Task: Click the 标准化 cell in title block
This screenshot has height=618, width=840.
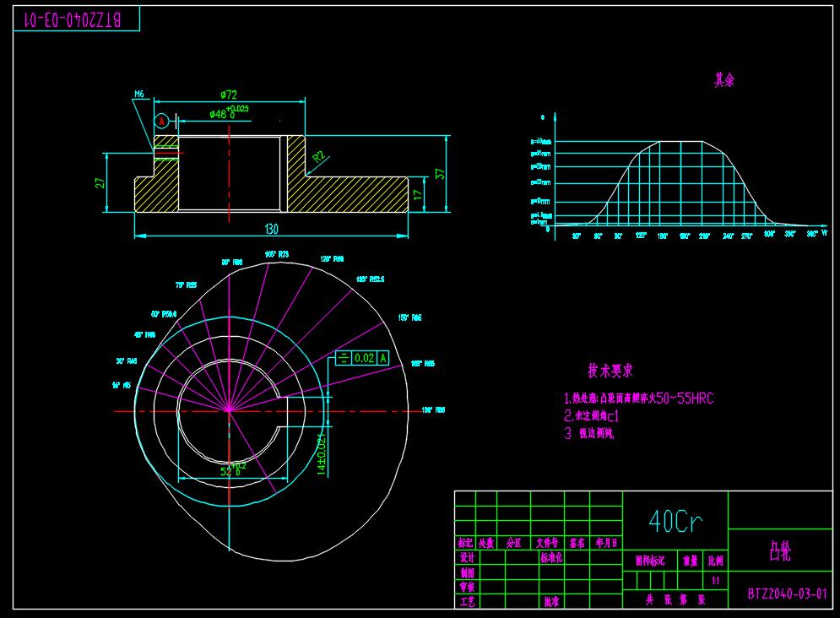Action: pyautogui.click(x=551, y=558)
